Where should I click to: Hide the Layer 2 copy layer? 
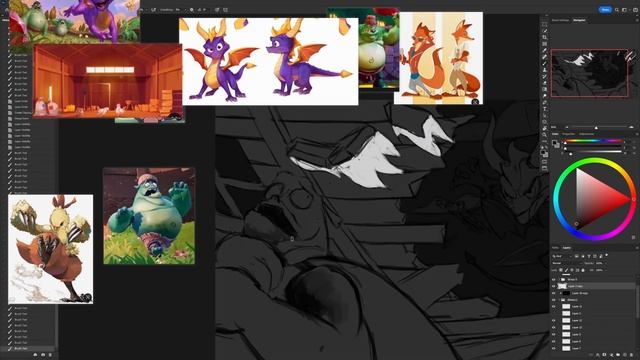coord(553,286)
